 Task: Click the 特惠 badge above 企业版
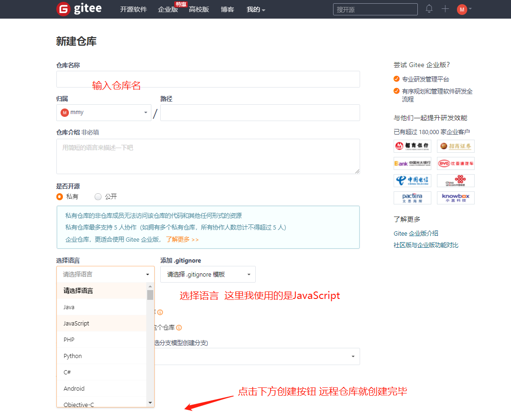181,4
